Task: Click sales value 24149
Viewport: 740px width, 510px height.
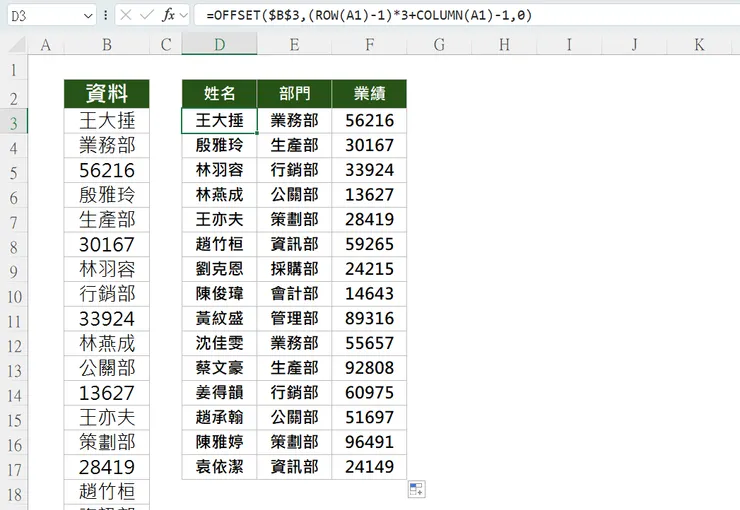Action: pos(370,467)
